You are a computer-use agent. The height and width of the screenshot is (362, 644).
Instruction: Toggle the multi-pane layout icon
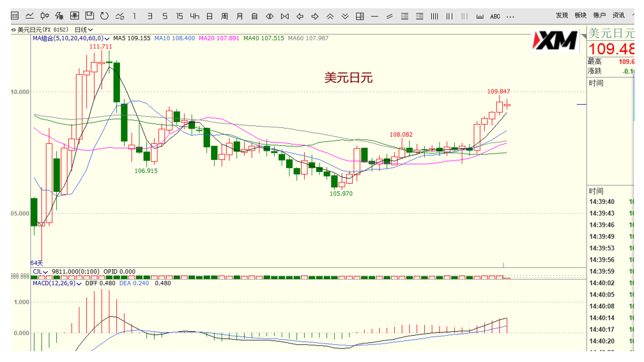pos(360,16)
